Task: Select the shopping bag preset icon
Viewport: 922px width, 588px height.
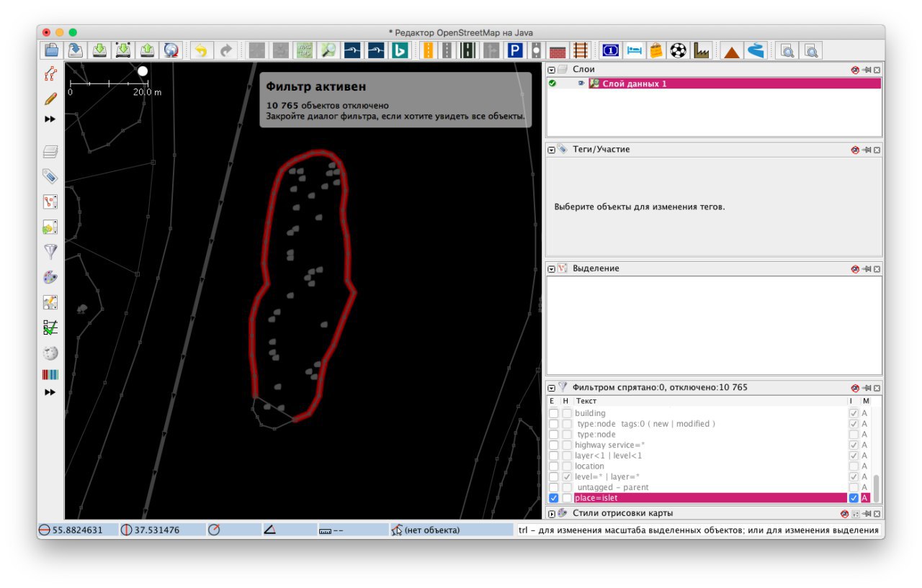Action: point(655,50)
